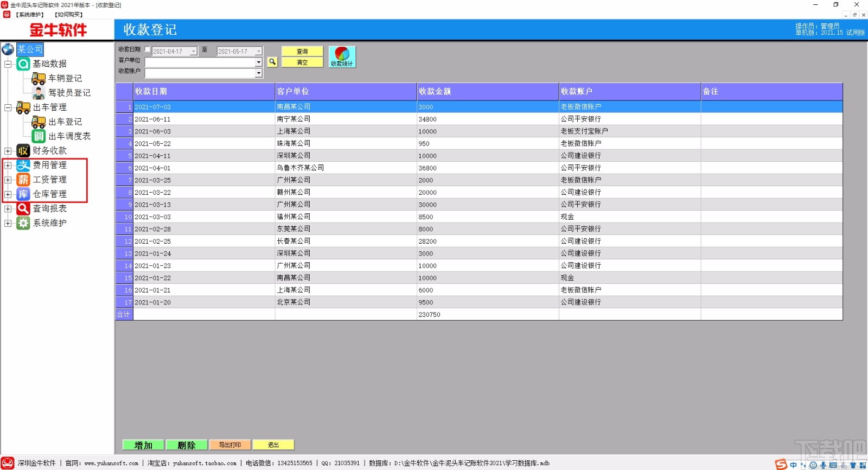Collapse the 出车管理 tree node

click(x=8, y=107)
